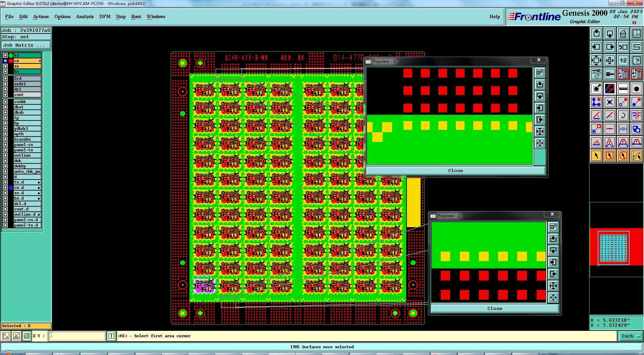Click the blue color dot next to cs.d
The height and width of the screenshot is (355, 644).
tap(11, 188)
